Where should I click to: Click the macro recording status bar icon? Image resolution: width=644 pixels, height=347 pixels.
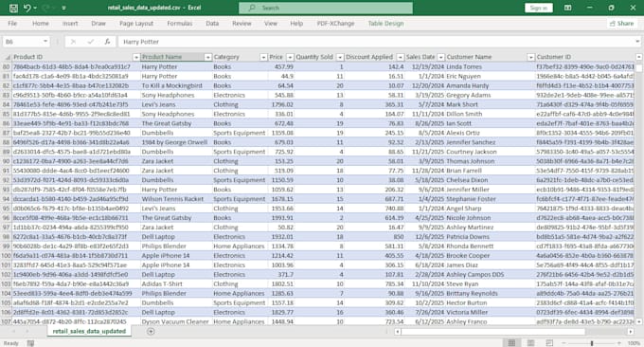(30, 343)
